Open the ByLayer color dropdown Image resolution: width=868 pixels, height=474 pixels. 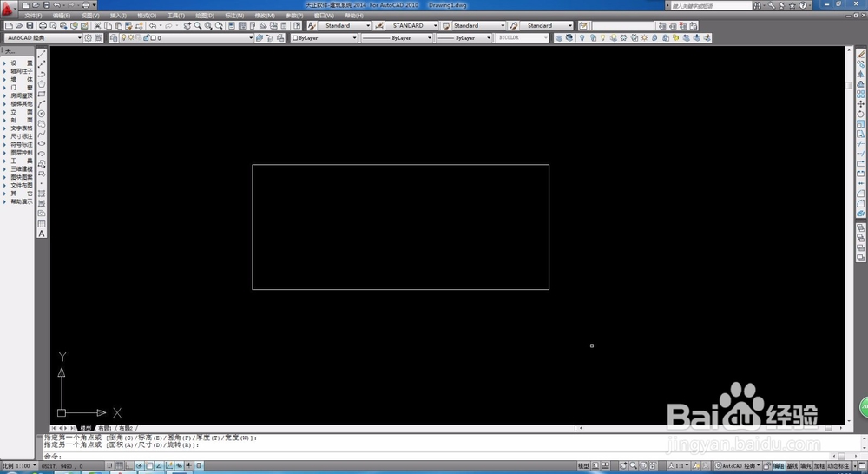pyautogui.click(x=325, y=37)
